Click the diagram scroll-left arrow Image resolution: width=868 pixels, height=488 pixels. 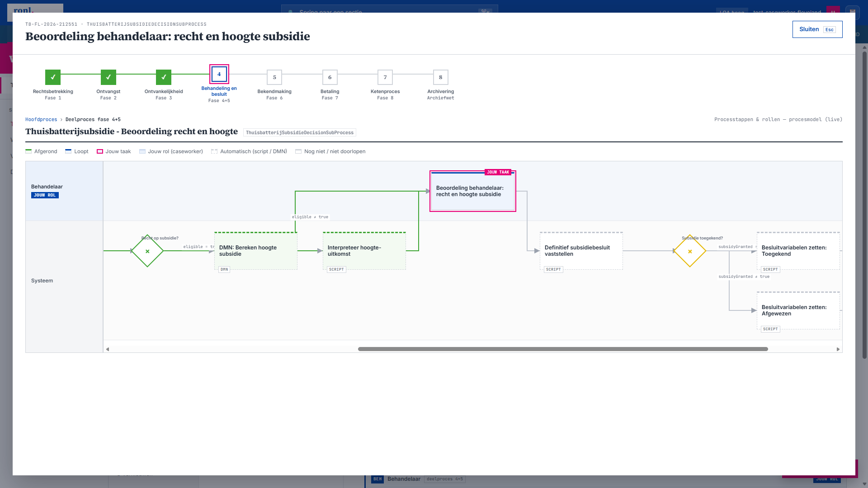[x=108, y=349]
